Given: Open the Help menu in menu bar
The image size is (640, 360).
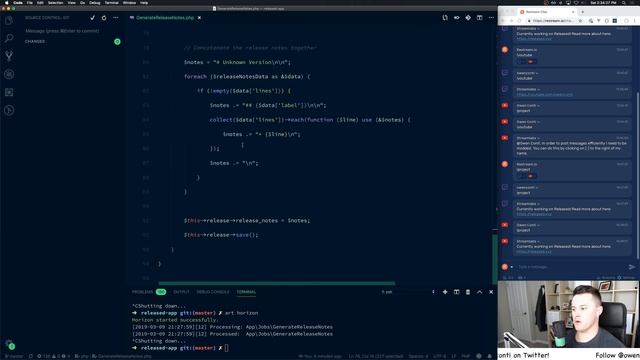Looking at the screenshot, I should [144, 2].
